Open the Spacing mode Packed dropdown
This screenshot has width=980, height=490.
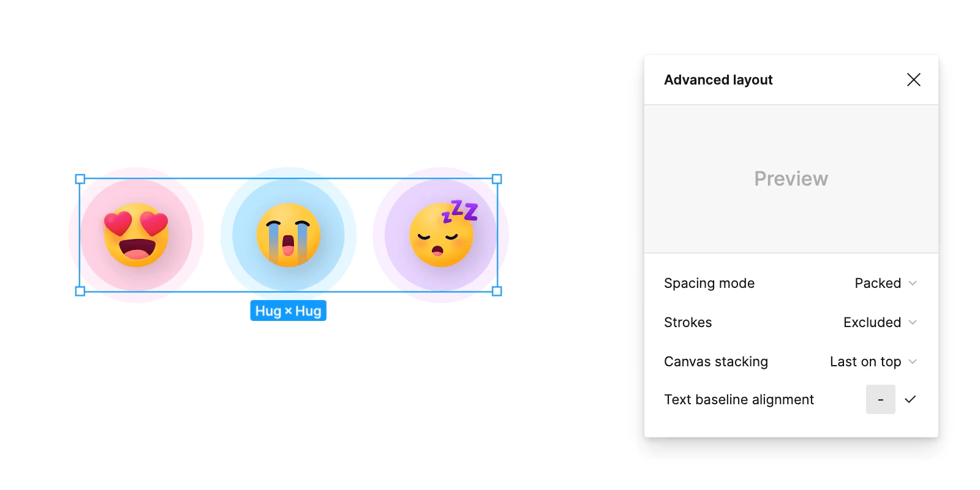pyautogui.click(x=886, y=283)
